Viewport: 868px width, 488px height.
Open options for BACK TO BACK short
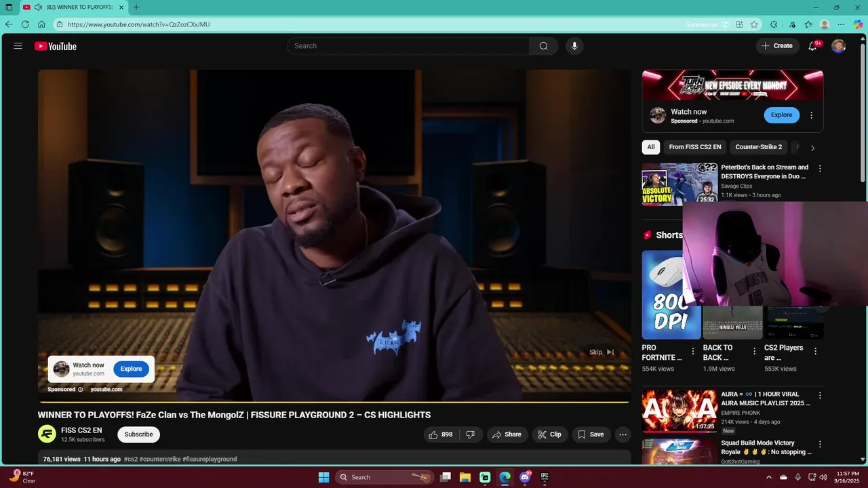[754, 351]
